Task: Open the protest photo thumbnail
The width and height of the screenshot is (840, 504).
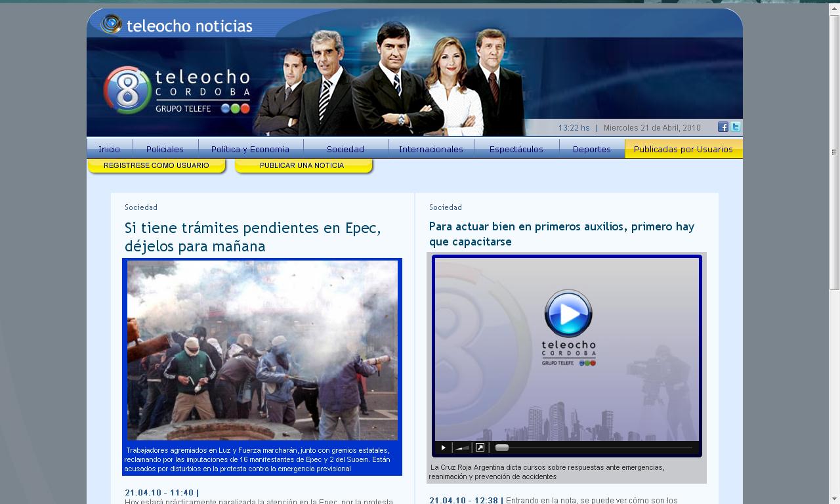Action: [x=262, y=350]
